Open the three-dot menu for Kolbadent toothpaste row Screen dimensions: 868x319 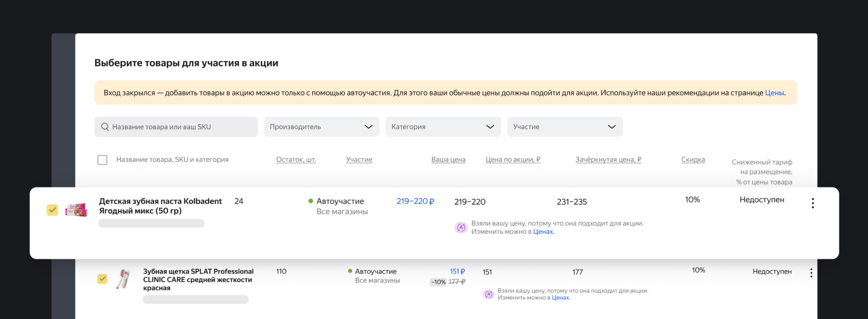click(x=813, y=203)
